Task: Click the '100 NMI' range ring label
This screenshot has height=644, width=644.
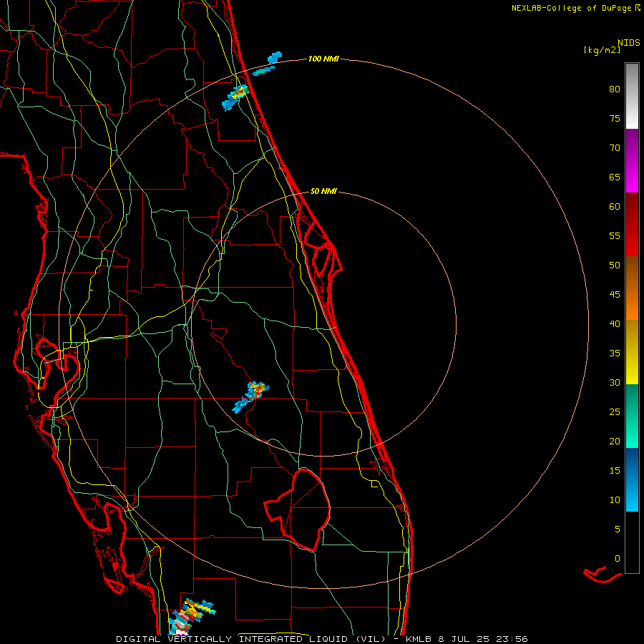Action: coord(323,59)
